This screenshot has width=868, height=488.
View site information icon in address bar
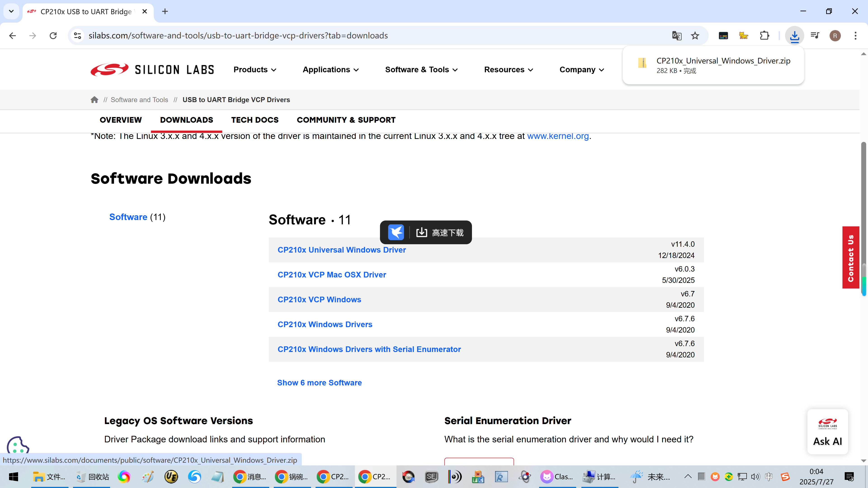coord(78,36)
